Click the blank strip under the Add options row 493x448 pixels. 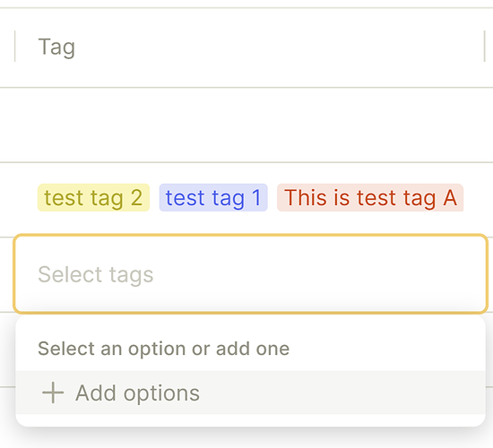[x=251, y=420]
